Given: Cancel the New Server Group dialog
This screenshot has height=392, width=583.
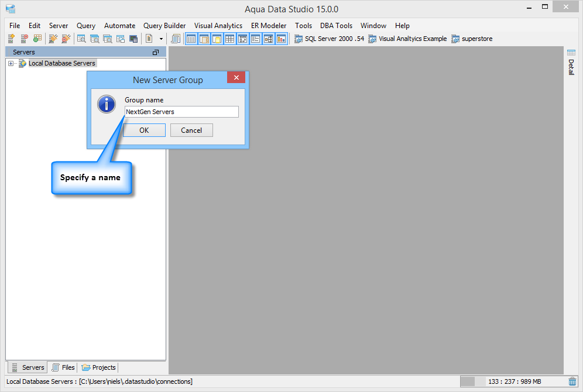Looking at the screenshot, I should click(191, 130).
